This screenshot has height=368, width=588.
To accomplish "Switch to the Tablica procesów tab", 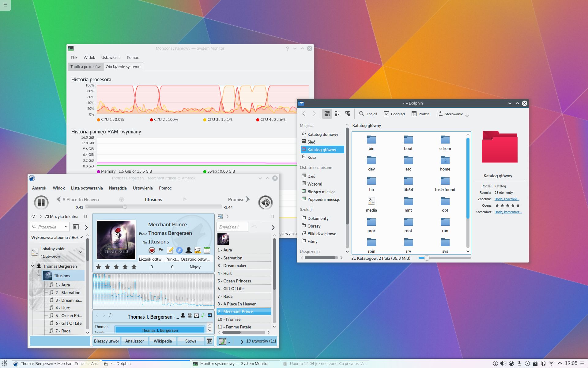I will [85, 67].
